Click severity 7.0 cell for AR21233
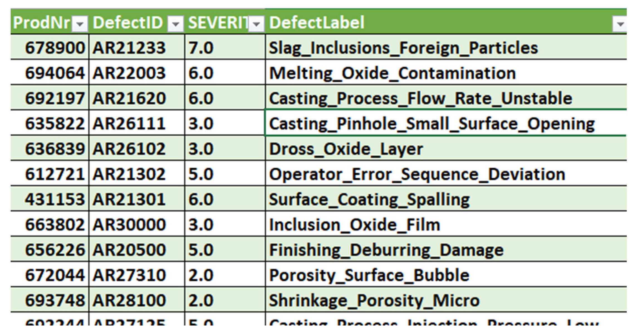Viewport: 644px width, 336px height. coord(225,47)
